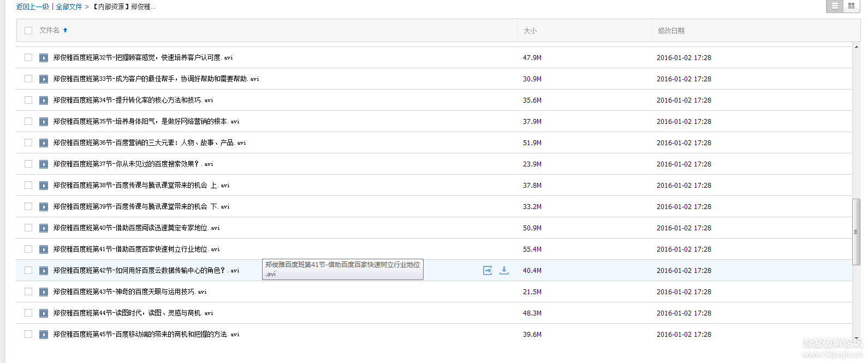Click the video file icon for lesson 38
The width and height of the screenshot is (868, 363).
[44, 186]
